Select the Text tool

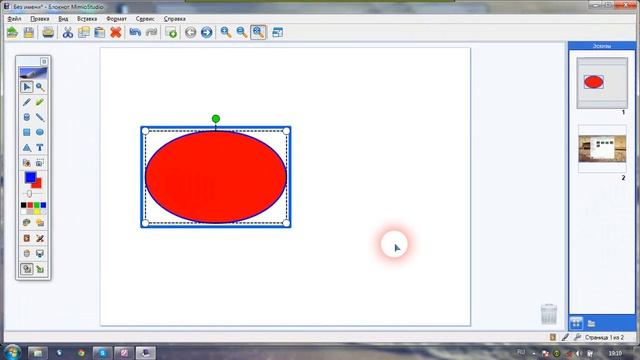(x=40, y=148)
